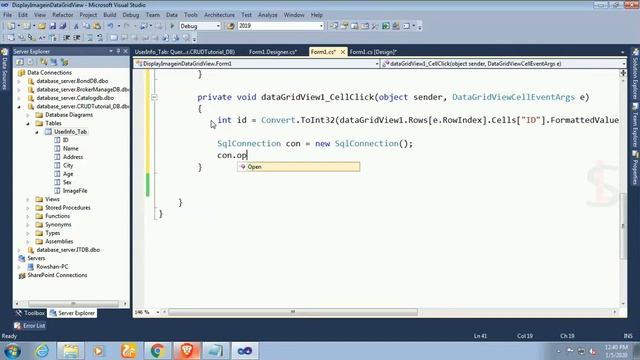Select the Rowshan-PC server node

[x=52, y=267]
